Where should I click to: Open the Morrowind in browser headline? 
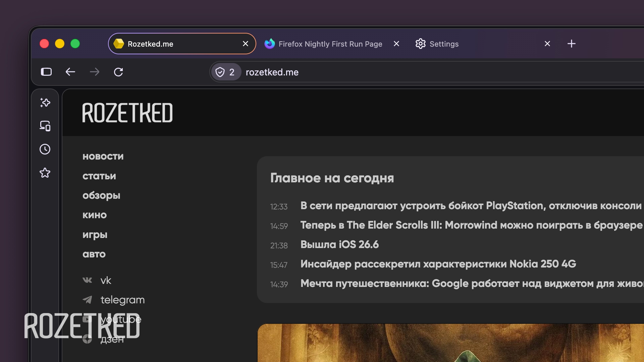click(x=472, y=225)
